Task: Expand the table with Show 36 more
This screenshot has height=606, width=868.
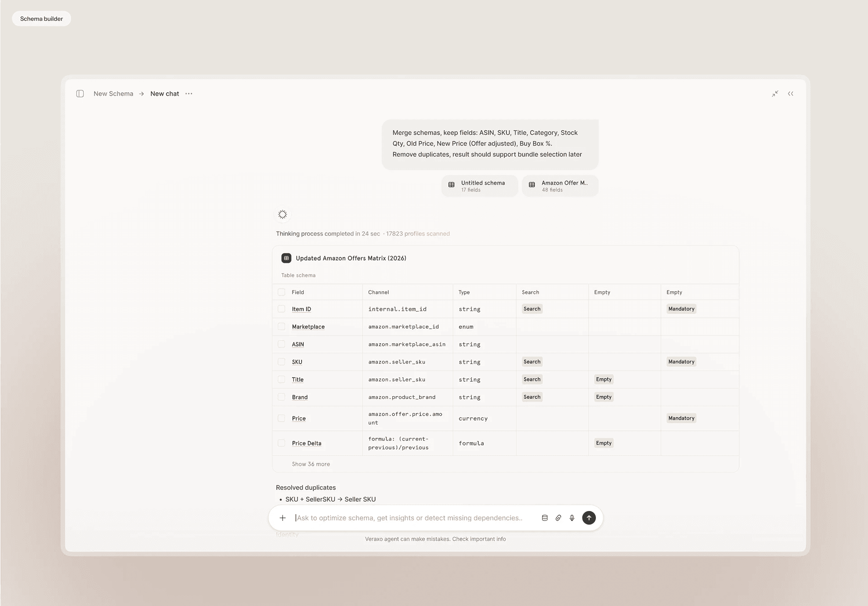Action: (311, 464)
